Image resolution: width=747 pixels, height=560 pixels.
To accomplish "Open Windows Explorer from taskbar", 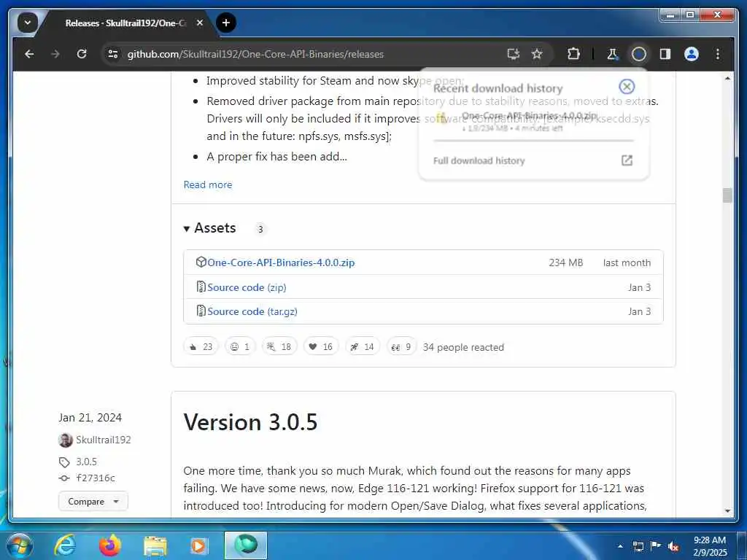I will click(x=155, y=546).
